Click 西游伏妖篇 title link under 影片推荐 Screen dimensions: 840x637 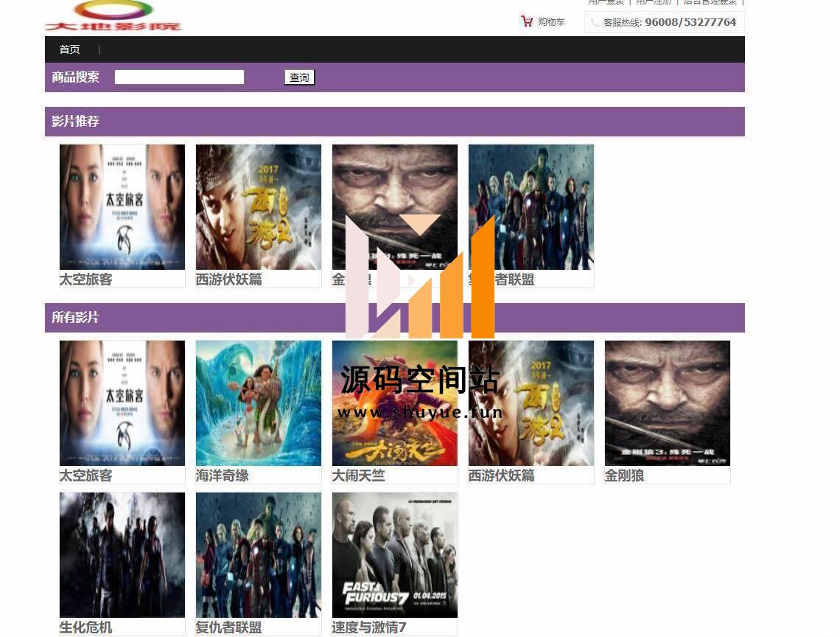click(228, 279)
